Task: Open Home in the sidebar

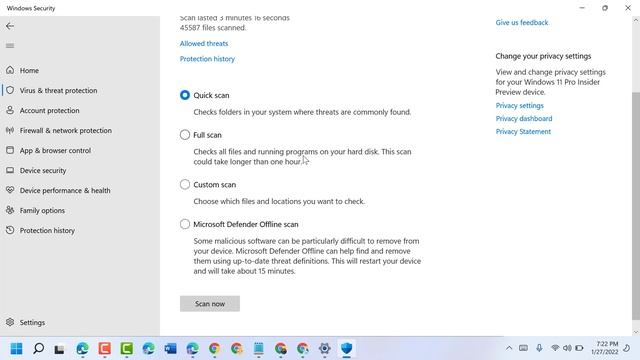Action: tap(29, 71)
